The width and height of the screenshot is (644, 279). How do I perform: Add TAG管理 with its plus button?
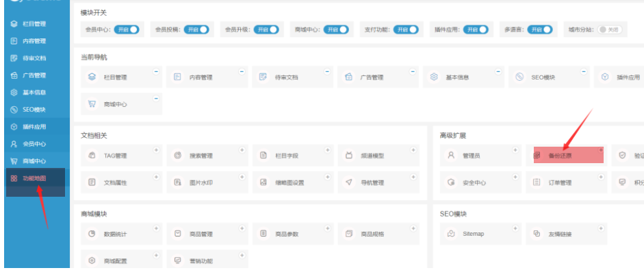point(156,150)
